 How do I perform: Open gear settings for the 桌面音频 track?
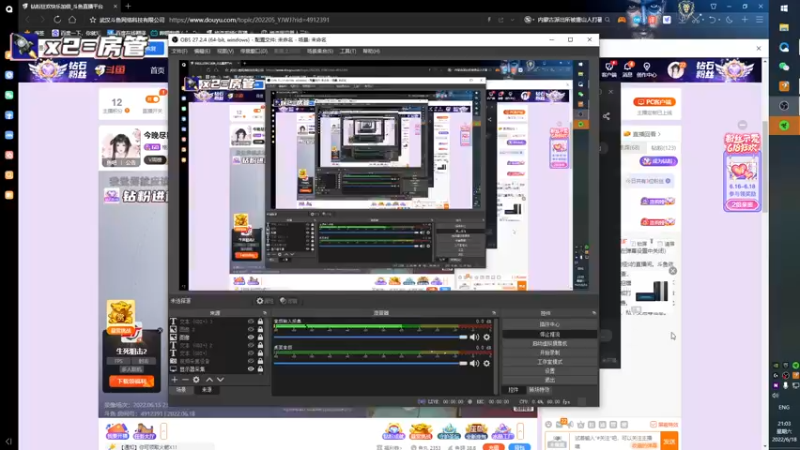pyautogui.click(x=487, y=363)
